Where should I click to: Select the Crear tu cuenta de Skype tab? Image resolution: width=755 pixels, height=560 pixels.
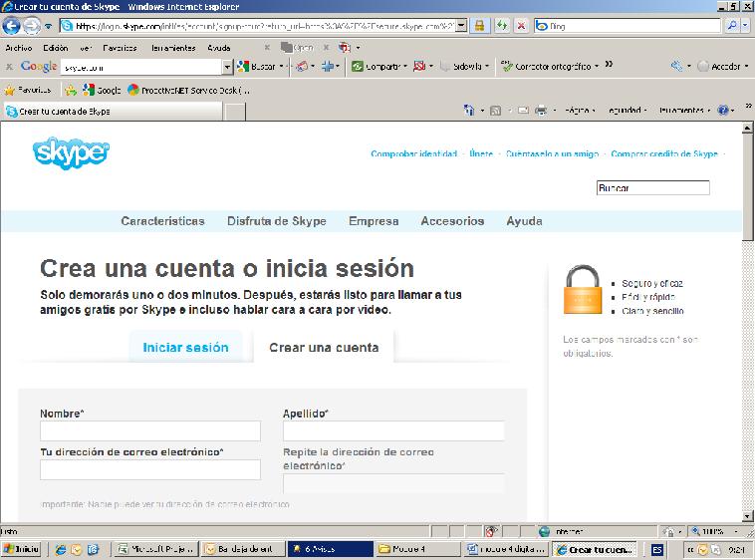(x=114, y=112)
